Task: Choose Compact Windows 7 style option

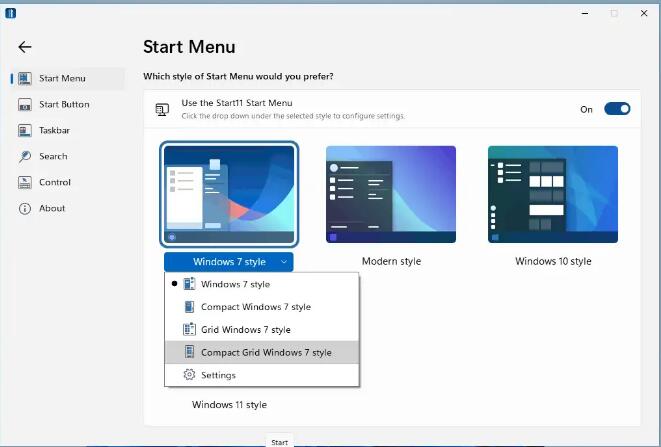Action: pyautogui.click(x=262, y=307)
